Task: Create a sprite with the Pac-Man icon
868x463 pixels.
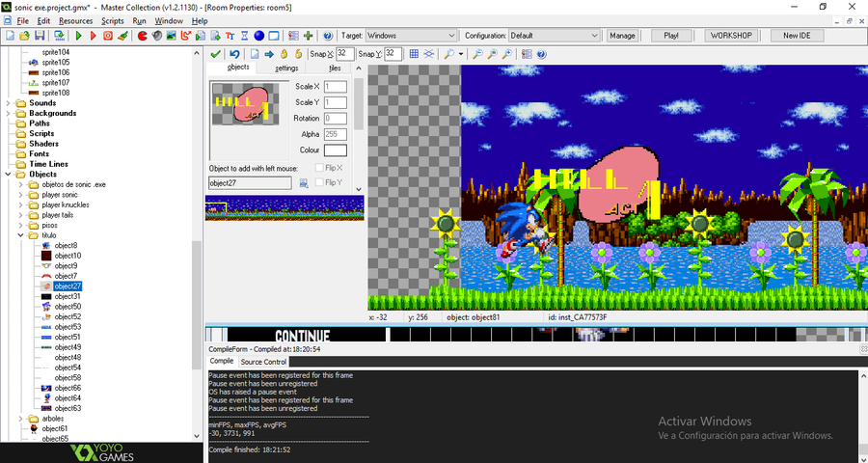Action: tap(143, 36)
